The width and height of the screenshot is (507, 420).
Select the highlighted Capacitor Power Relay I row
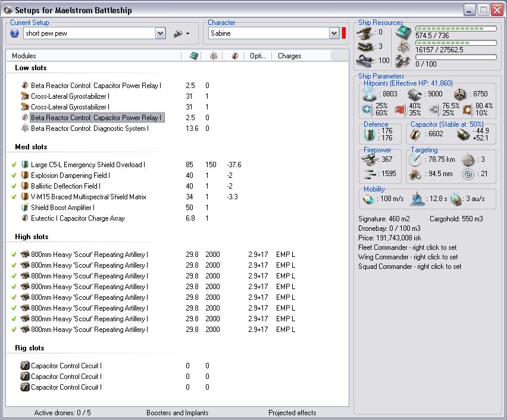(97, 117)
